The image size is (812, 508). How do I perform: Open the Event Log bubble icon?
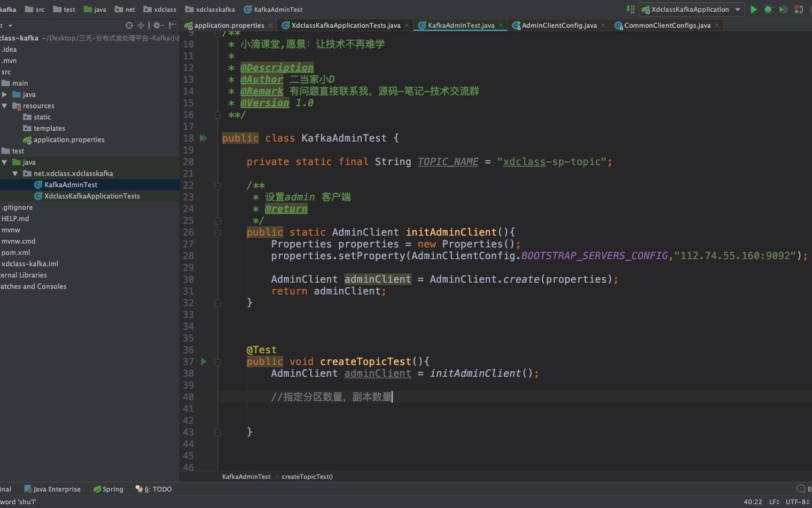800,489
